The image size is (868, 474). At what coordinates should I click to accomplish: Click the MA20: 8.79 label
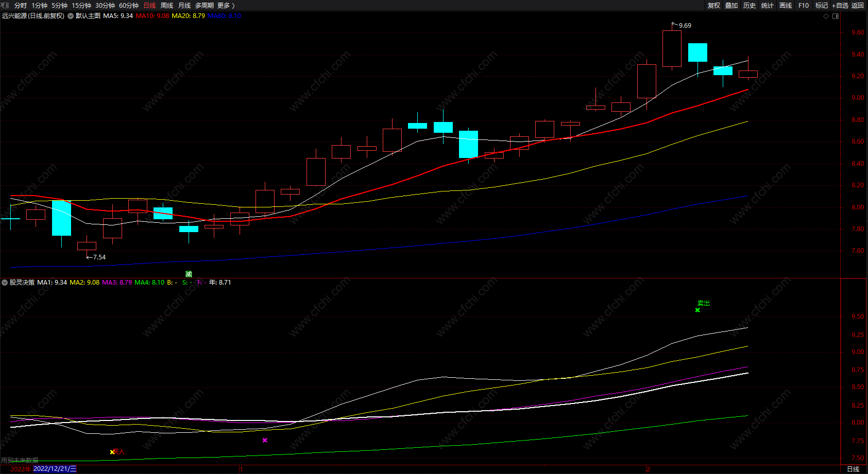(x=188, y=16)
